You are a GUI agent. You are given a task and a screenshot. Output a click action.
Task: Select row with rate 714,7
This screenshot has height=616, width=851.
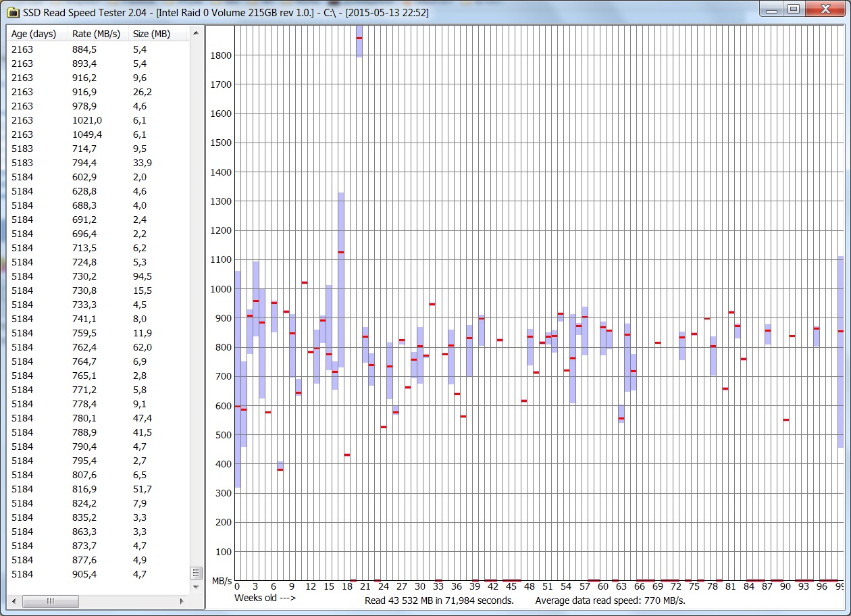(x=97, y=149)
